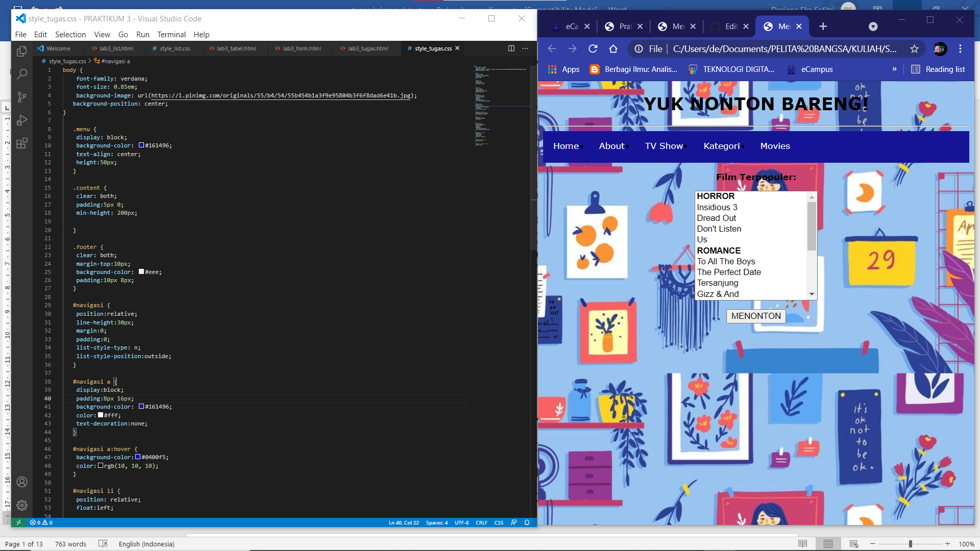
Task: Switch to lab3_tugas.html tab
Action: pyautogui.click(x=367, y=48)
